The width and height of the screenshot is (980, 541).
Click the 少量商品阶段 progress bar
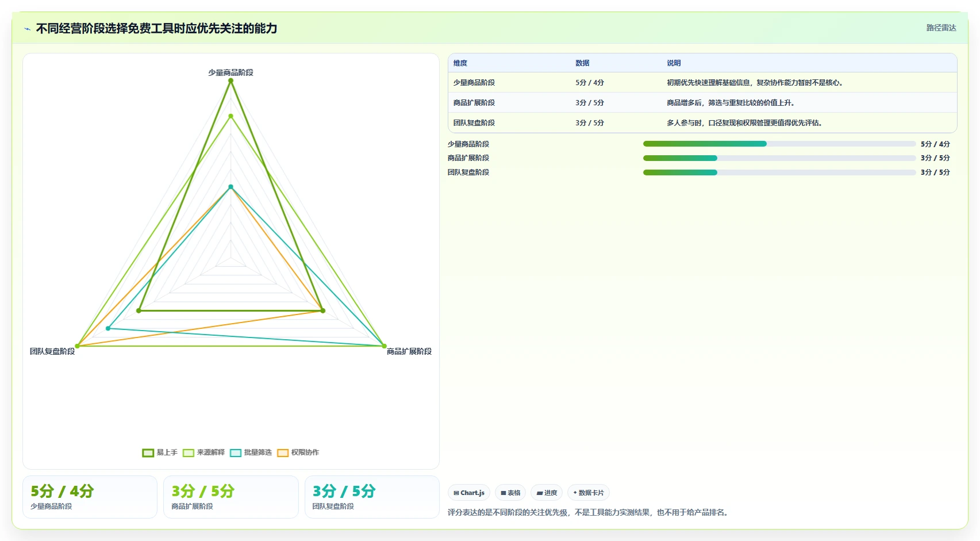779,144
